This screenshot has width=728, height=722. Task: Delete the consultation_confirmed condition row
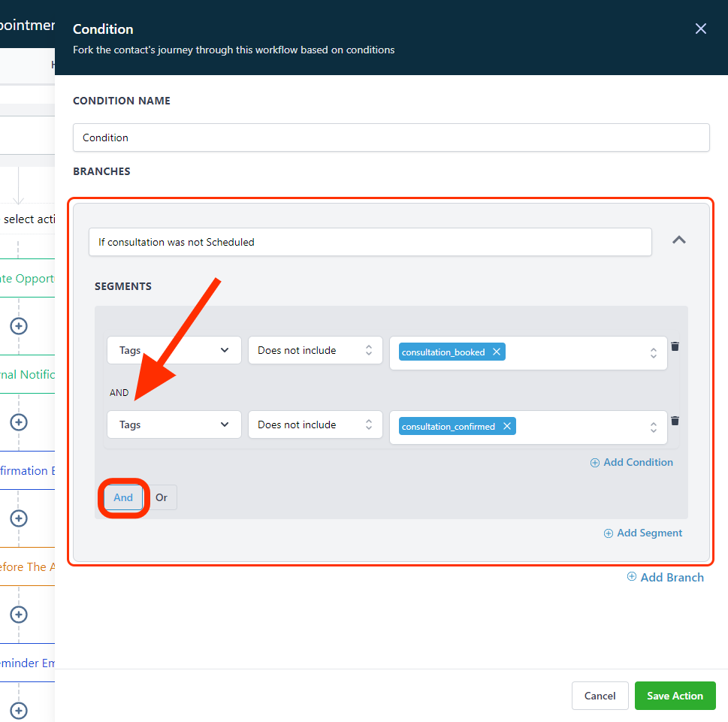point(675,421)
